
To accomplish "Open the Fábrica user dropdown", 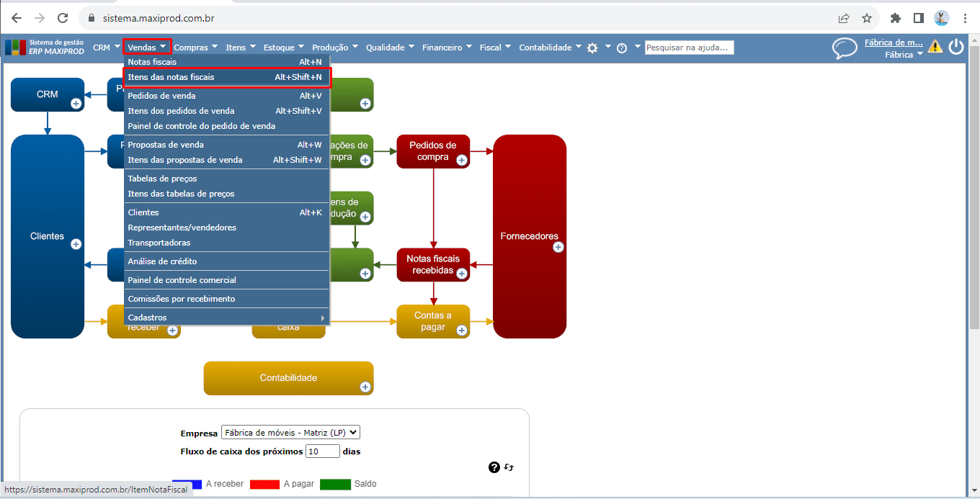I will coord(904,55).
